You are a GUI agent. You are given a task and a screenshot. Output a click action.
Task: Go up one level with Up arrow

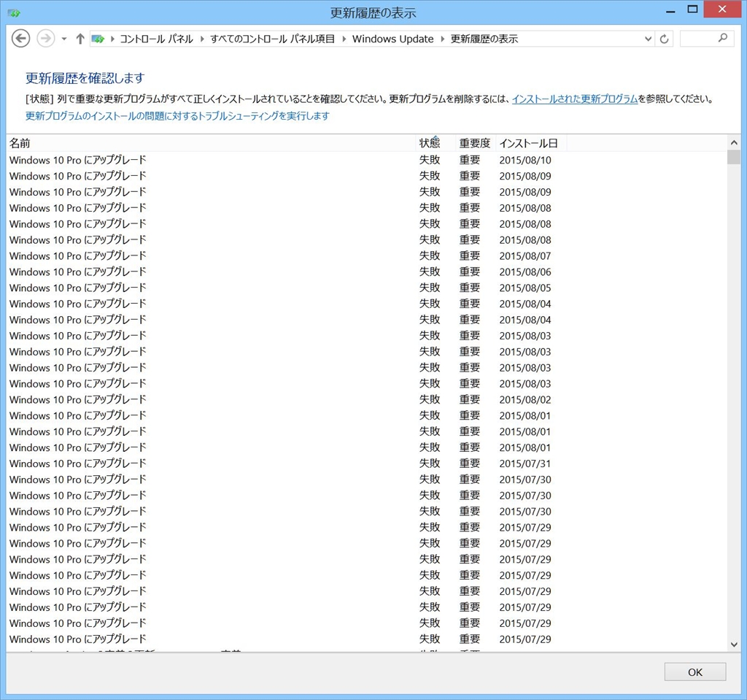[80, 39]
